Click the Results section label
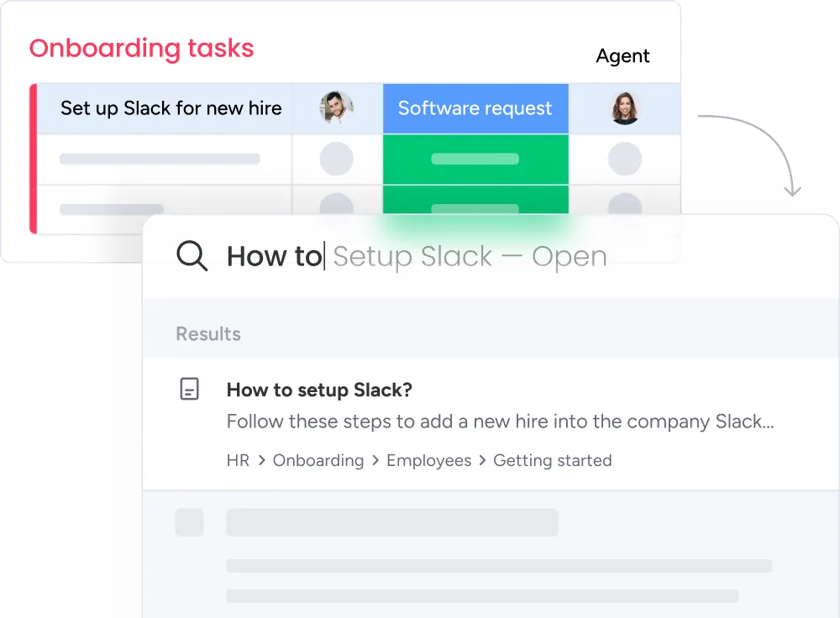840x618 pixels. tap(208, 333)
